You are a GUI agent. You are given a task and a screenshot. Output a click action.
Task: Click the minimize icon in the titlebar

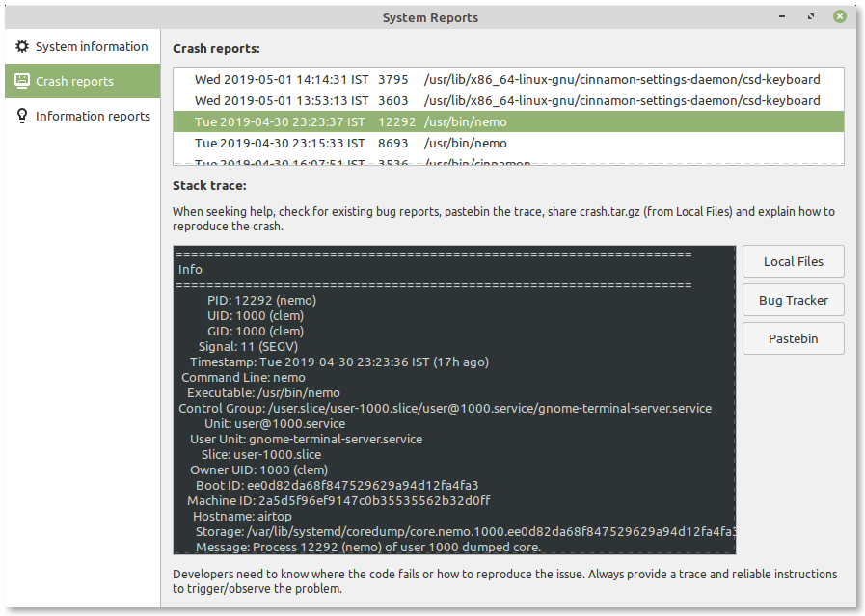point(781,16)
